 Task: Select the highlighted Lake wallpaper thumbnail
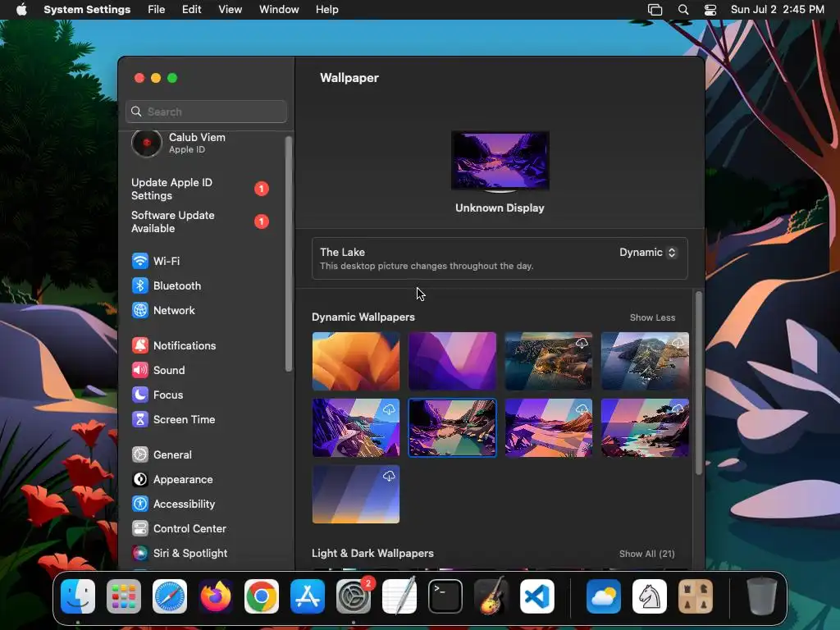pyautogui.click(x=452, y=427)
